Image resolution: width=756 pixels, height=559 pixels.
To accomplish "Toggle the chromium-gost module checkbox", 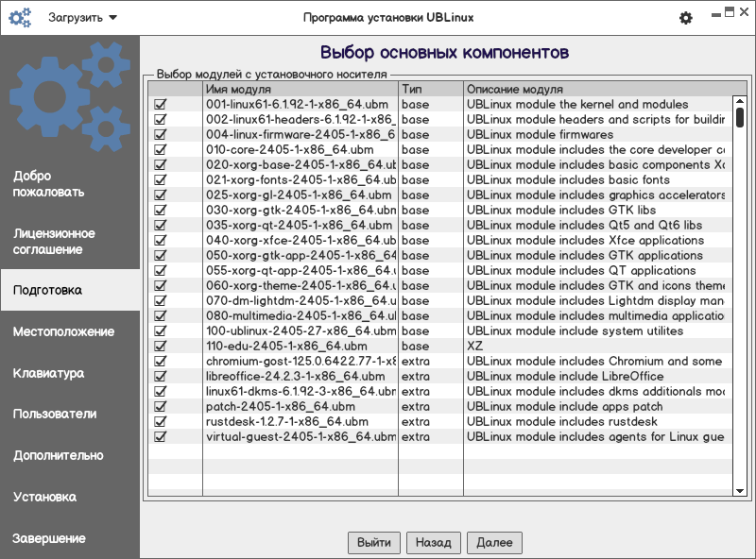I will pos(161,362).
